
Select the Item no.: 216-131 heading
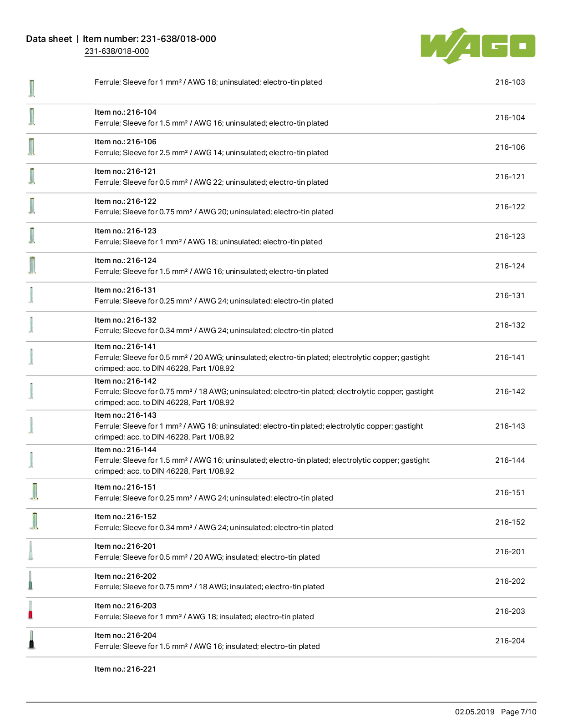(125, 290)
